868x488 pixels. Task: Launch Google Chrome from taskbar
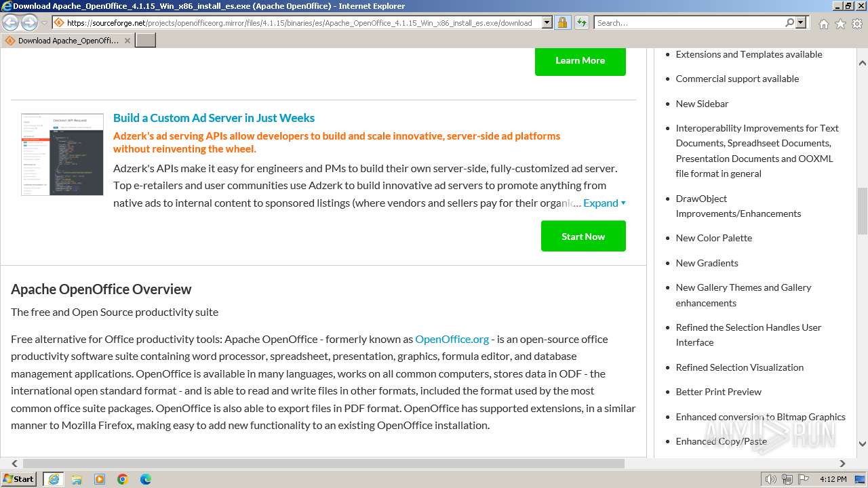(123, 479)
